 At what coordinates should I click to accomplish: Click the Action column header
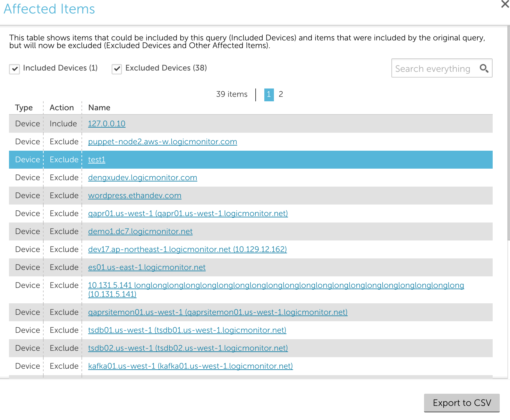click(x=62, y=108)
